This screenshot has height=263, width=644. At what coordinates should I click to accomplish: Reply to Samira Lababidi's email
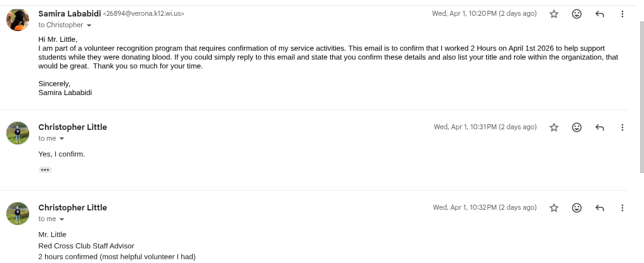pos(600,14)
